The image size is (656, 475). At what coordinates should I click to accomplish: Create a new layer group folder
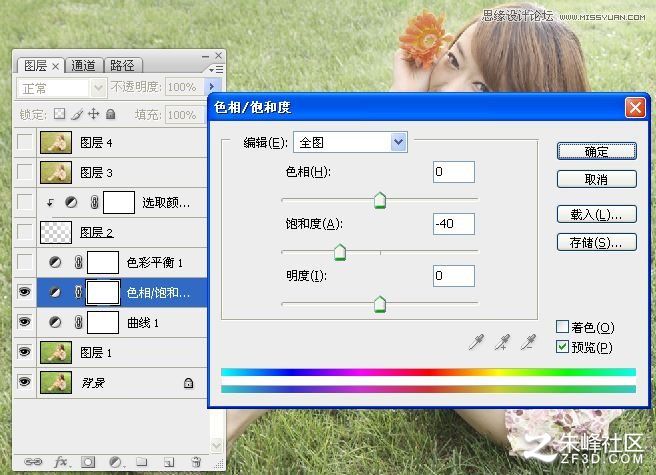(x=142, y=462)
